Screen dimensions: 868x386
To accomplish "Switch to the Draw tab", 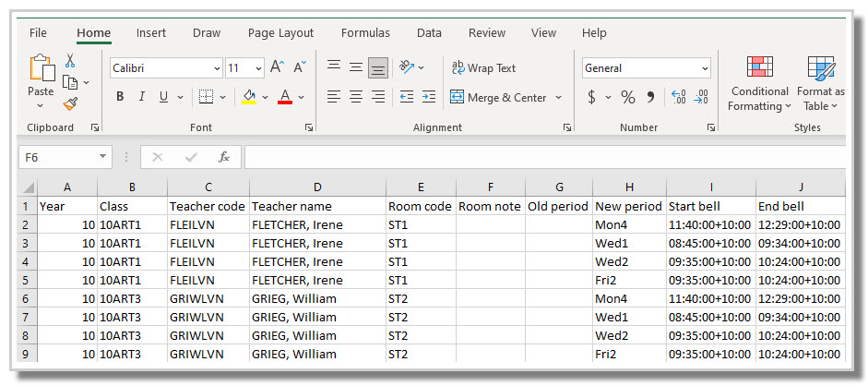I will pos(207,33).
